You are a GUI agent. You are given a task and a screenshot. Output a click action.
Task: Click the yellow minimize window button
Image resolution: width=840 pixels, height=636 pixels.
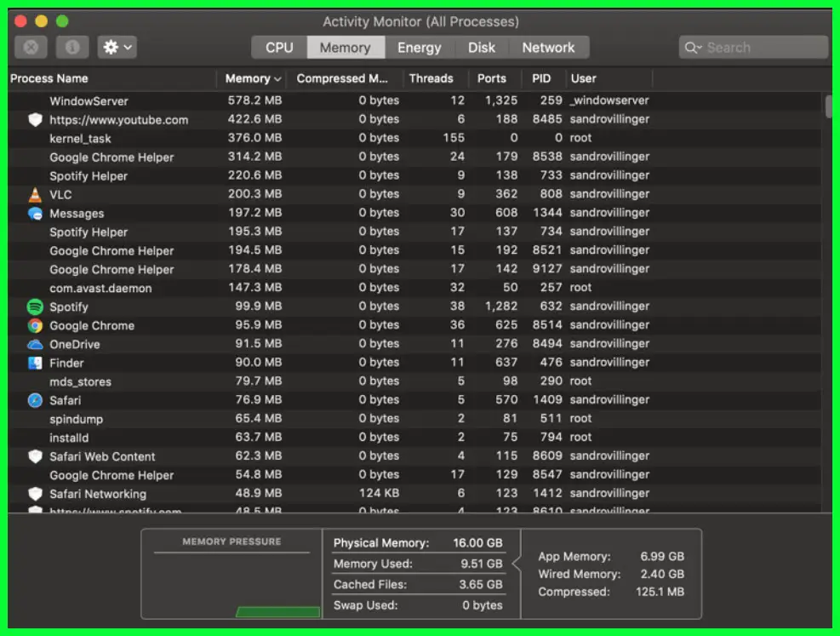pos(41,21)
